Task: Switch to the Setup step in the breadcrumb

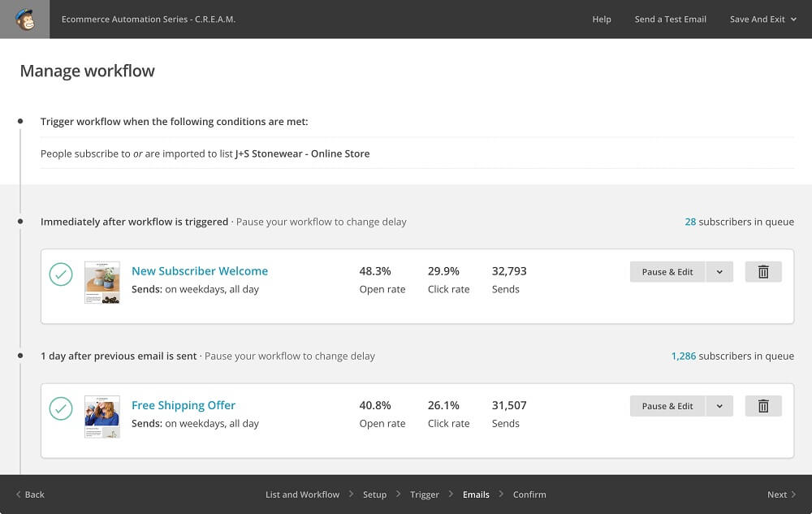Action: point(374,494)
